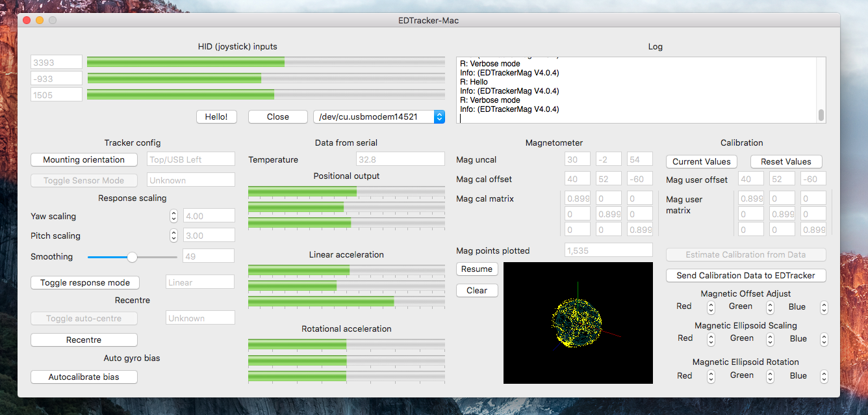Click the Current Values button
Screen dimensions: 868x415
[702, 161]
